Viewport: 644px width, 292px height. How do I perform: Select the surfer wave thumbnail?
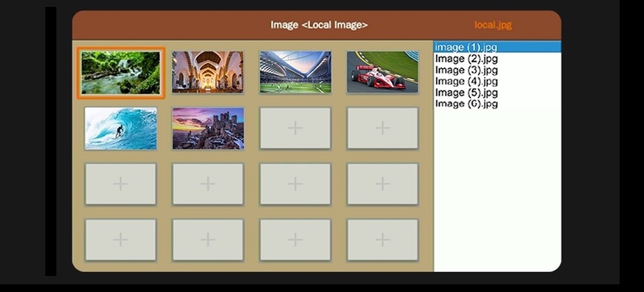[x=120, y=129]
